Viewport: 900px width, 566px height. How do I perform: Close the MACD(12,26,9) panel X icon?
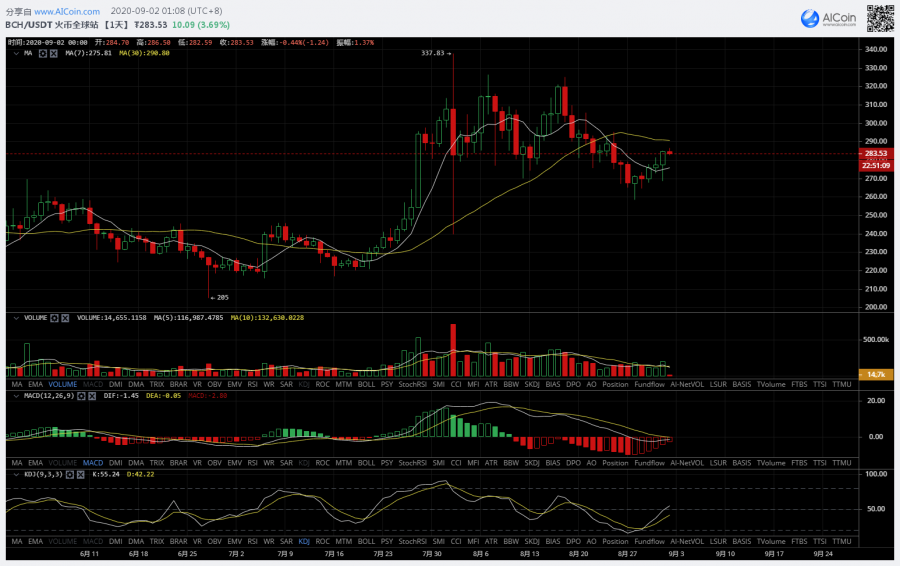(x=92, y=396)
